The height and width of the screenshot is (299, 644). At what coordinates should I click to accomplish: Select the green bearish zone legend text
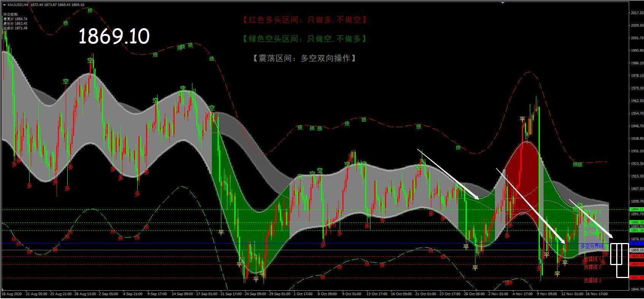(305, 39)
